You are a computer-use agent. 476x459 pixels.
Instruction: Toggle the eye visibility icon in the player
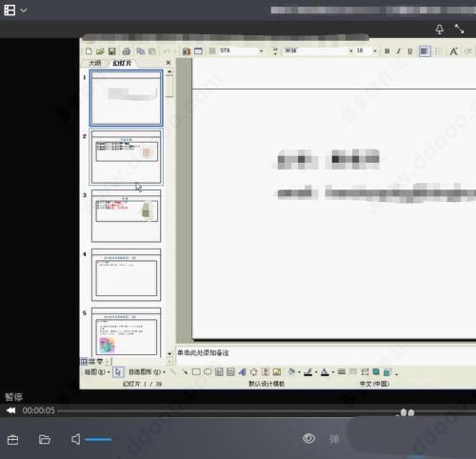tap(308, 438)
